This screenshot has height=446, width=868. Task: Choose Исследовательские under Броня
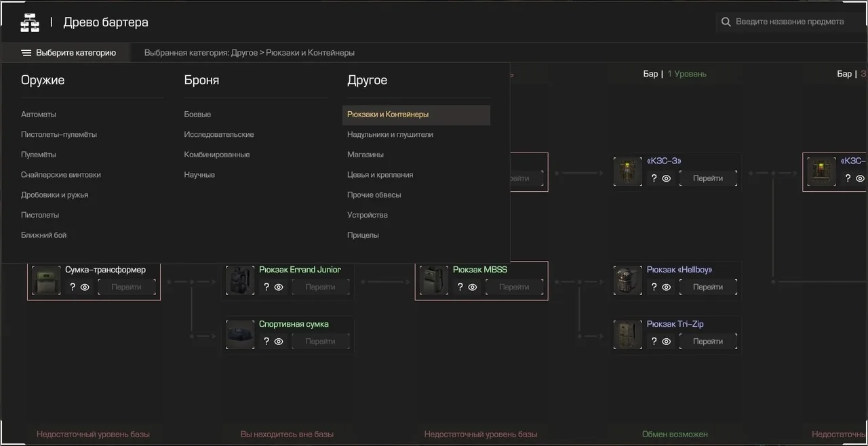pos(219,134)
